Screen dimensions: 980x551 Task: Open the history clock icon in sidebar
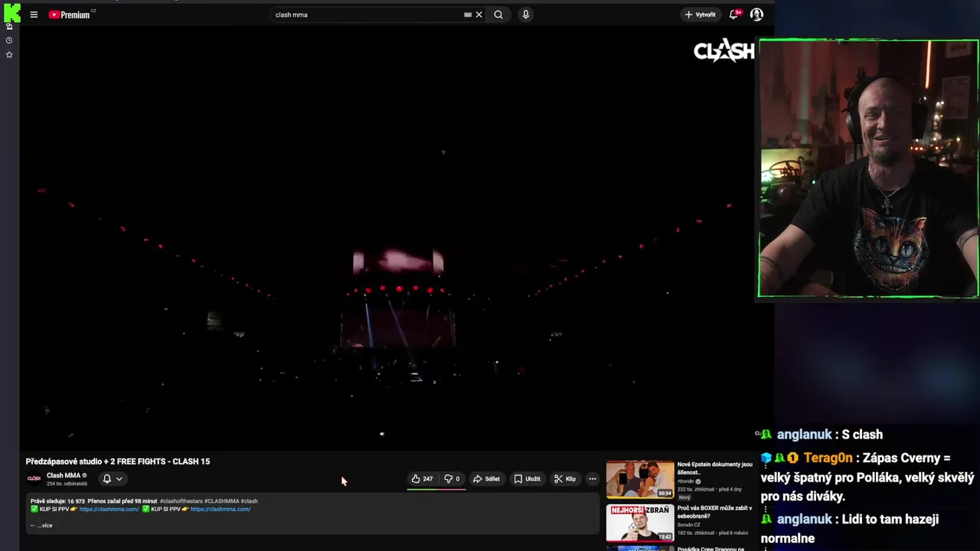[x=9, y=41]
